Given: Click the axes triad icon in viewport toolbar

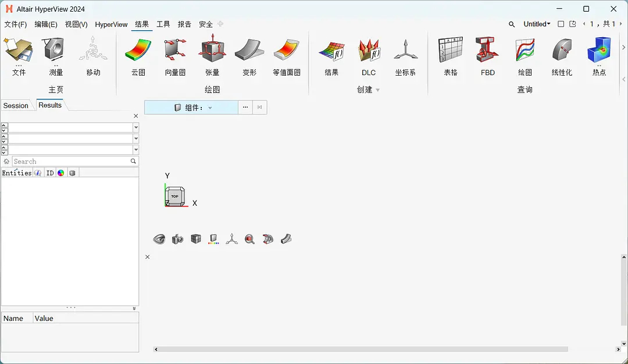Looking at the screenshot, I should click(x=231, y=239).
